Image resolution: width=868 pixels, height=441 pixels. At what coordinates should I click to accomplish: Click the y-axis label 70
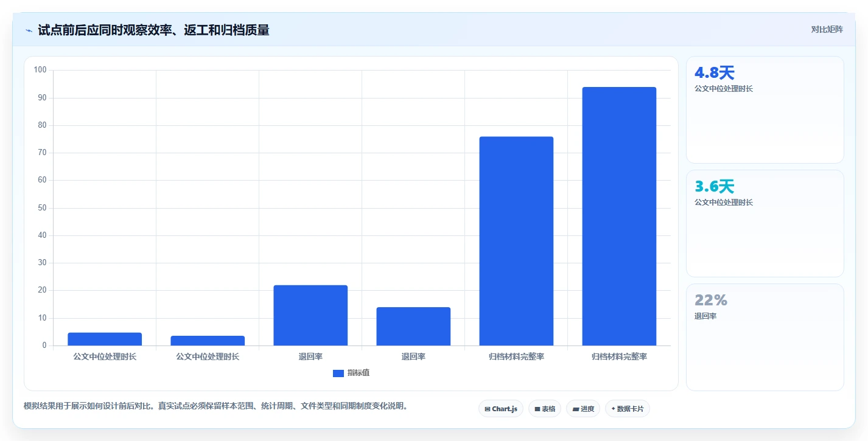click(42, 153)
